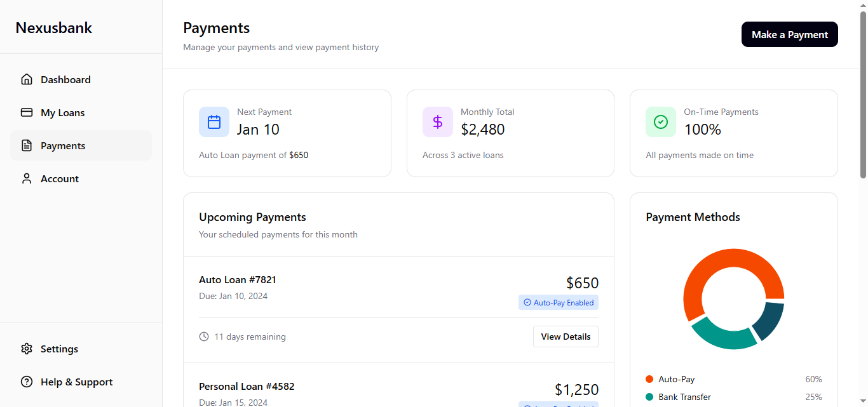868x407 pixels.
Task: Click the Auto-Pay Enabled badge on Auto Loan
Action: click(x=559, y=303)
